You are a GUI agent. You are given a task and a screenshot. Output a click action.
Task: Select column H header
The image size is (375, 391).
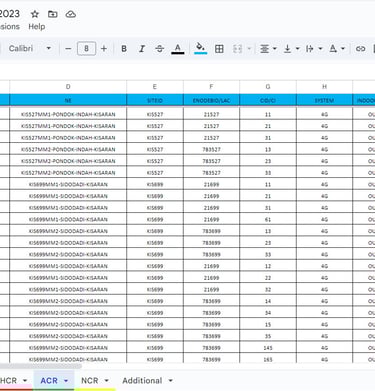(x=324, y=87)
